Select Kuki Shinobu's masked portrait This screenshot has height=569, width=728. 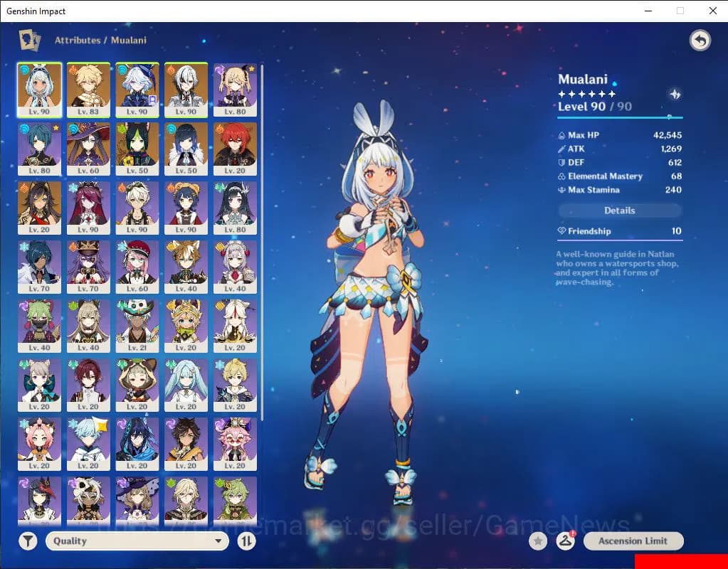click(39, 326)
